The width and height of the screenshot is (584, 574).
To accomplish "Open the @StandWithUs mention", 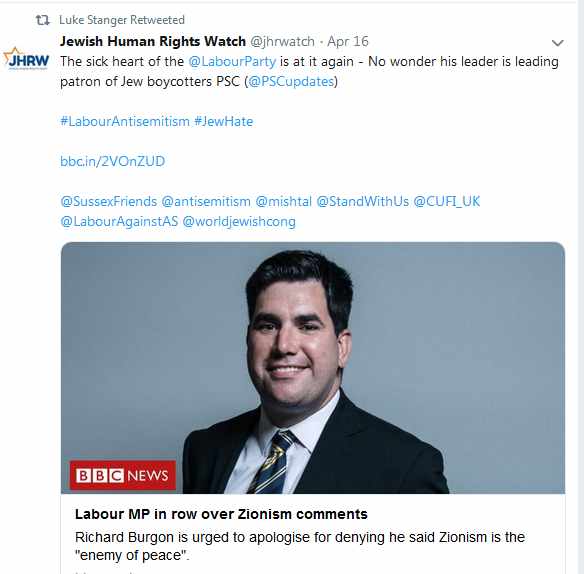I will 362,202.
